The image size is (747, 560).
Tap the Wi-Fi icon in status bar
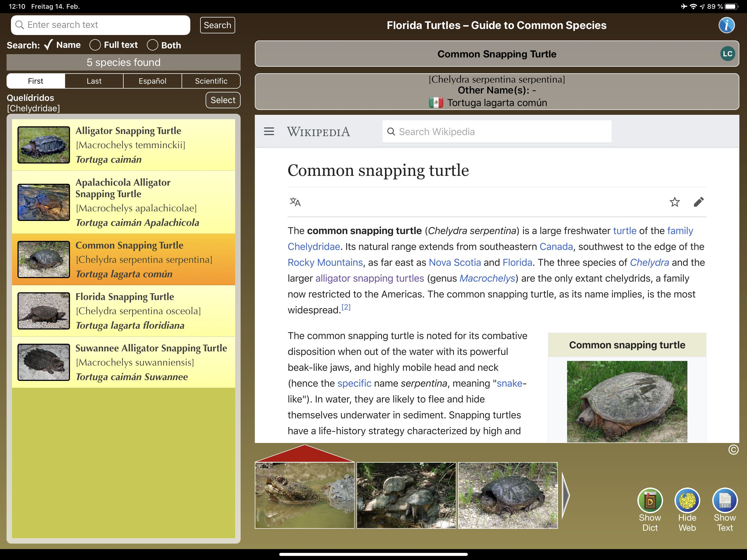pyautogui.click(x=693, y=6)
